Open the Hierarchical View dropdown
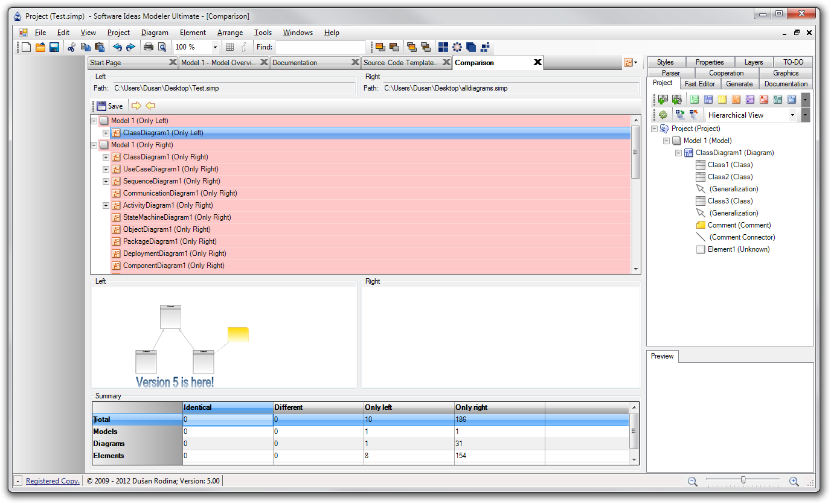This screenshot has height=504, width=831. 792,115
